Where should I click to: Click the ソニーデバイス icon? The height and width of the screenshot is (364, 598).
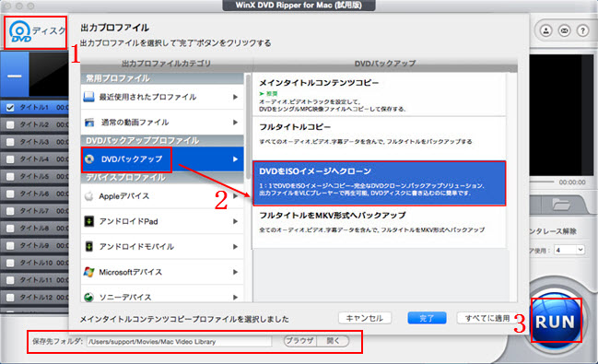(x=88, y=297)
